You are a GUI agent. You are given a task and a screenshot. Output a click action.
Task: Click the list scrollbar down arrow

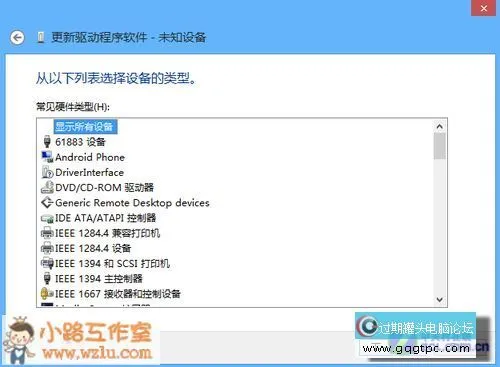[439, 300]
